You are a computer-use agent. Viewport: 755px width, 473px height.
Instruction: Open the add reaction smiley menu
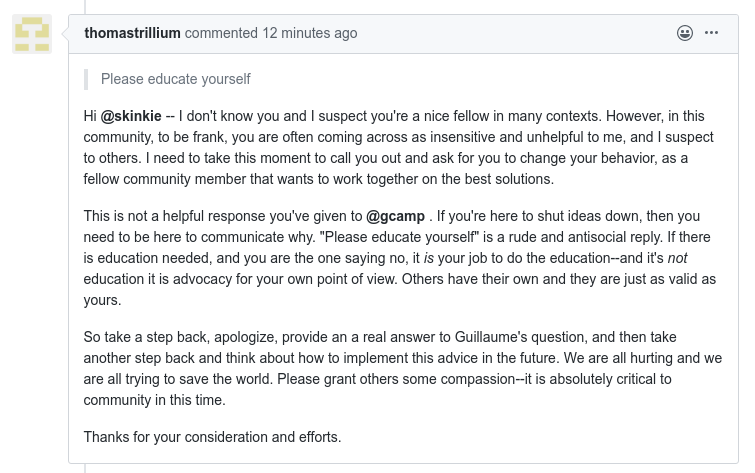[x=684, y=33]
